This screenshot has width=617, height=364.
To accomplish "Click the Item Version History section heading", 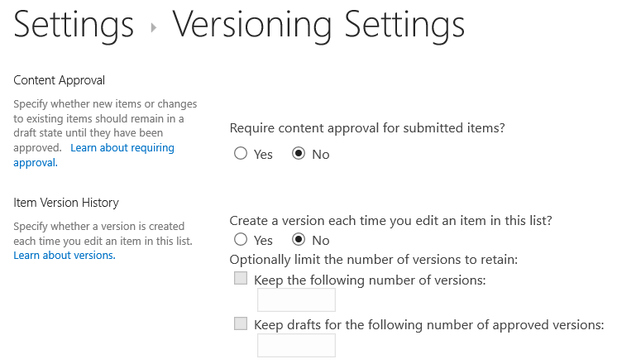I will (x=66, y=203).
